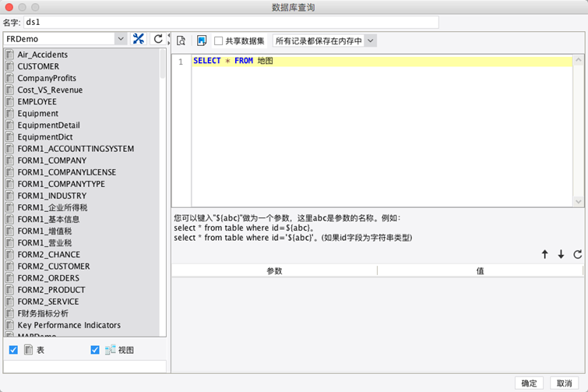
Task: Click the CUSTOMER table icon
Action: pos(10,66)
